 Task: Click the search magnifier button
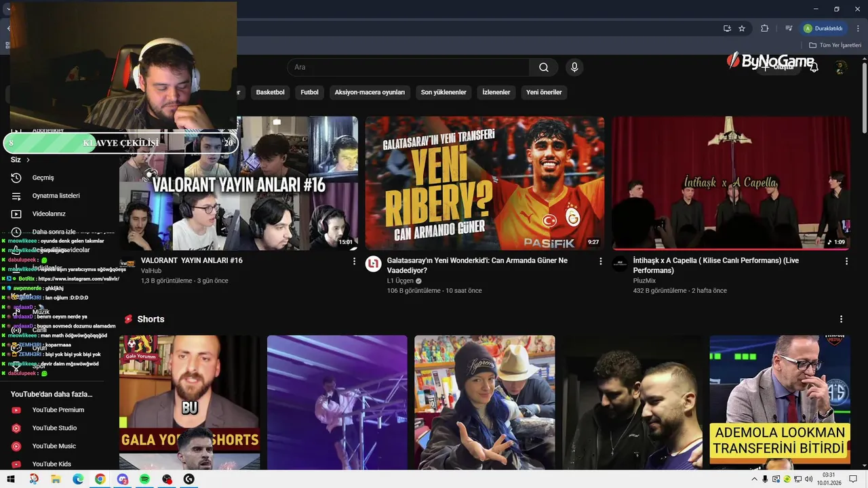point(544,67)
